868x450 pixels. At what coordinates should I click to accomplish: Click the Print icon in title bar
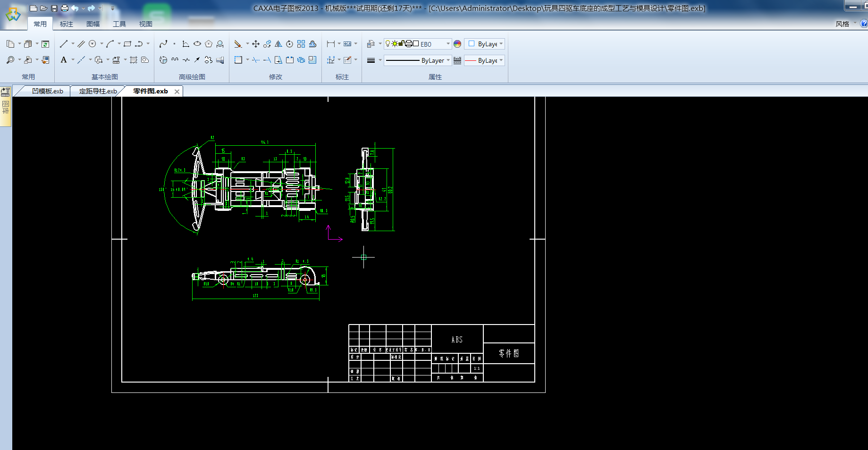tap(65, 8)
